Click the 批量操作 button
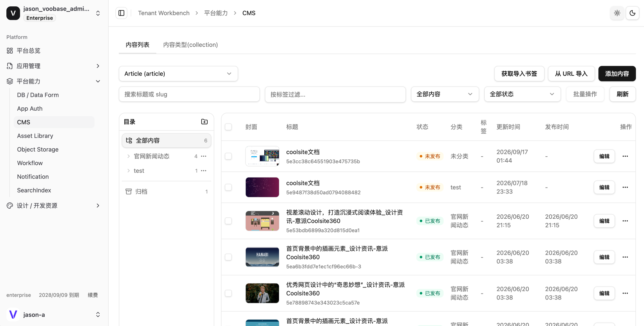This screenshot has height=326, width=644. pos(585,94)
